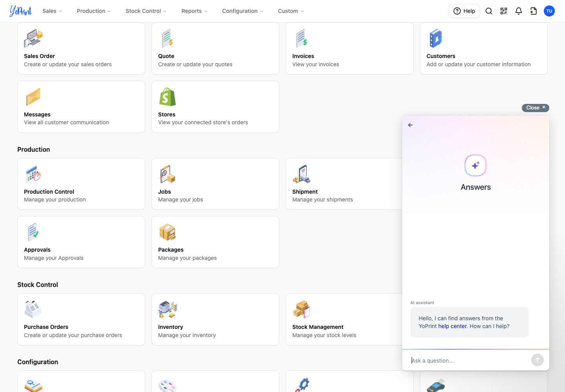Click 'Manage your stock levels' text

pos(324,335)
